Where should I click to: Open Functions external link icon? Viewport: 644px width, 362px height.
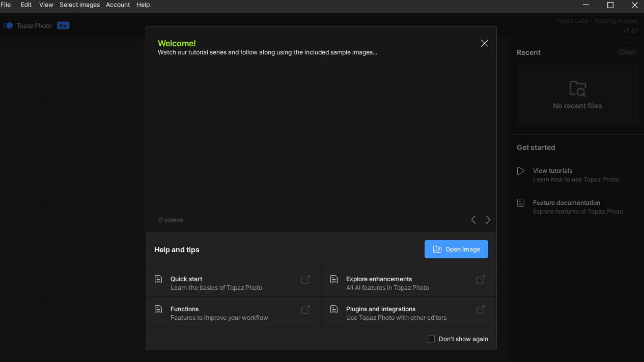tap(305, 310)
